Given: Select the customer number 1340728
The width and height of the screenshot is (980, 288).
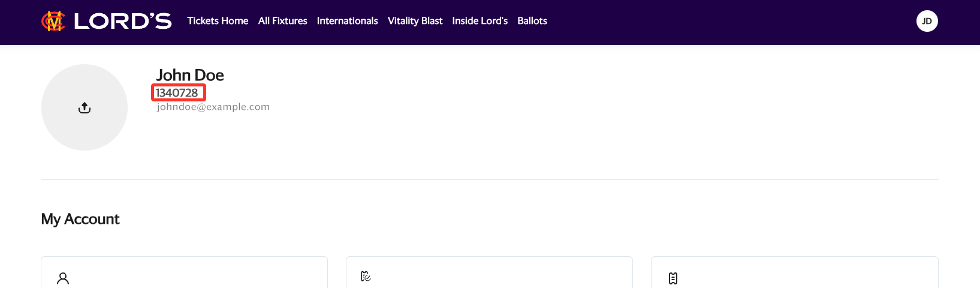Looking at the screenshot, I should click(177, 93).
